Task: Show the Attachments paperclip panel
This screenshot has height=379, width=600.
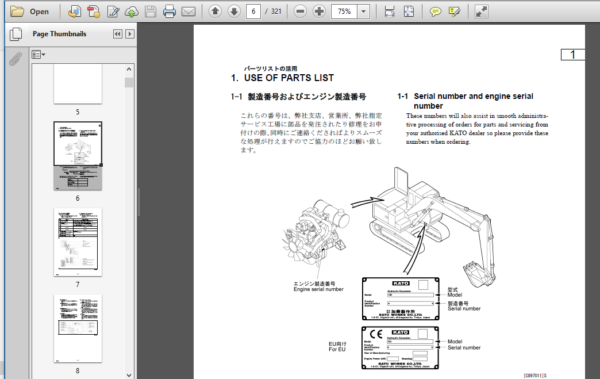Action: point(15,59)
